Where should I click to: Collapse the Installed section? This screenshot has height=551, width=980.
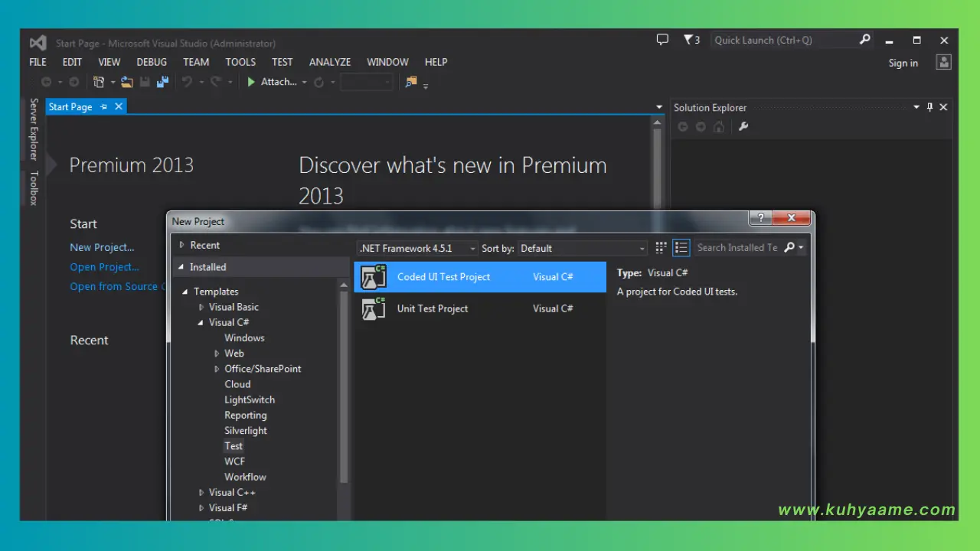point(181,267)
